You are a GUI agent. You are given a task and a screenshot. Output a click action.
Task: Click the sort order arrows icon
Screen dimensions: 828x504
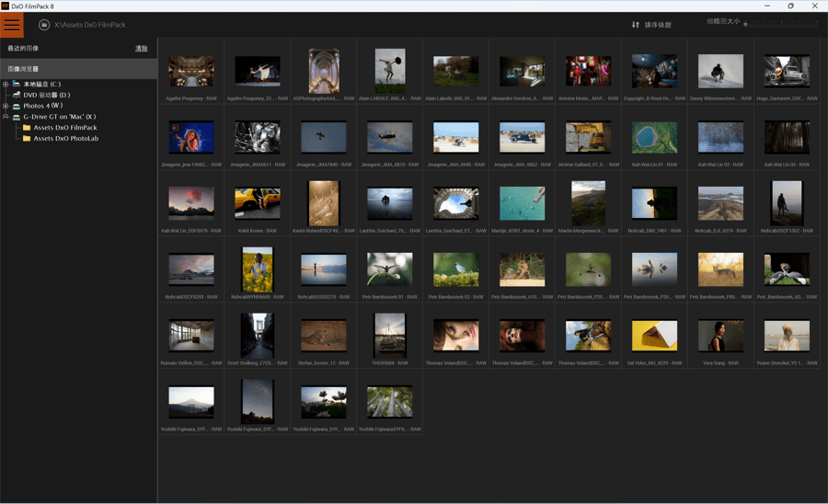[635, 25]
